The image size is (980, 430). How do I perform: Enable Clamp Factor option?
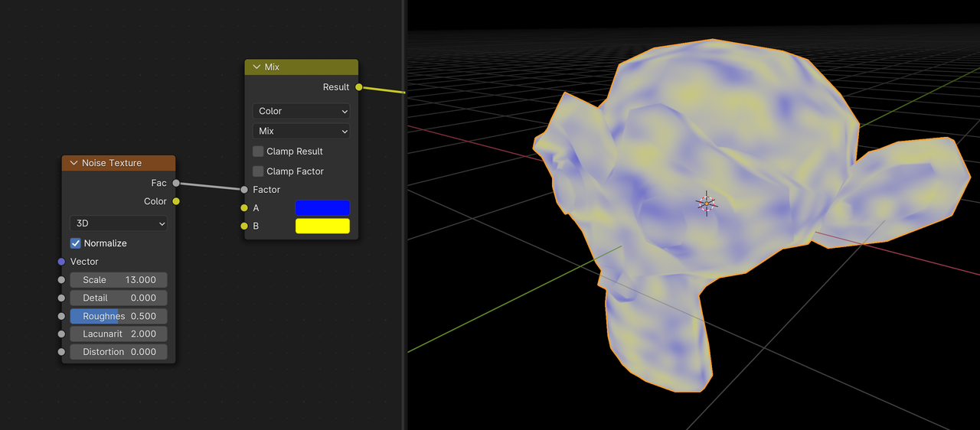coord(259,171)
